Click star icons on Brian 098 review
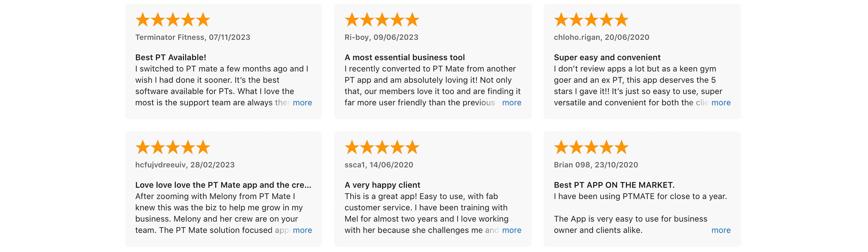The height and width of the screenshot is (252, 868). coord(591,147)
